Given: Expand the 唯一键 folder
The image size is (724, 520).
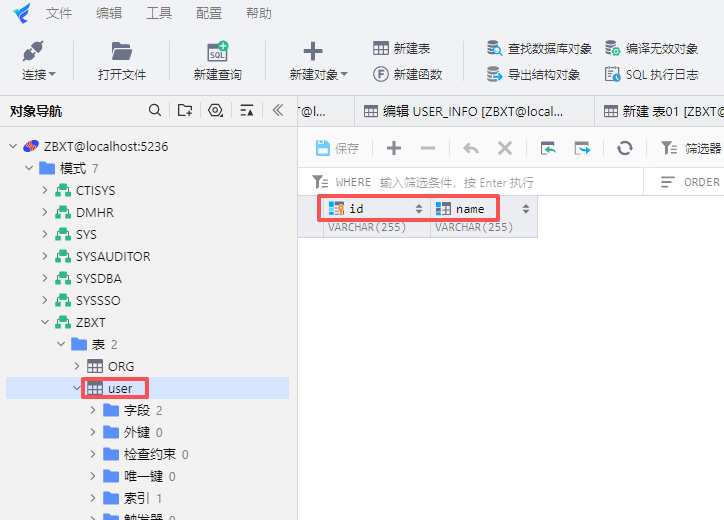Looking at the screenshot, I should pyautogui.click(x=93, y=476).
